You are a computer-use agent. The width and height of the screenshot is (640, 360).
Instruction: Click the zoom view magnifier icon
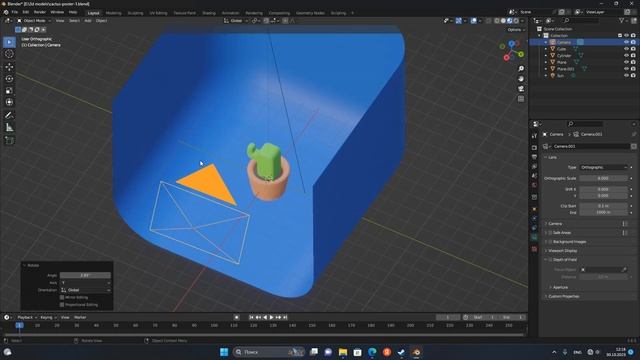coord(521,69)
